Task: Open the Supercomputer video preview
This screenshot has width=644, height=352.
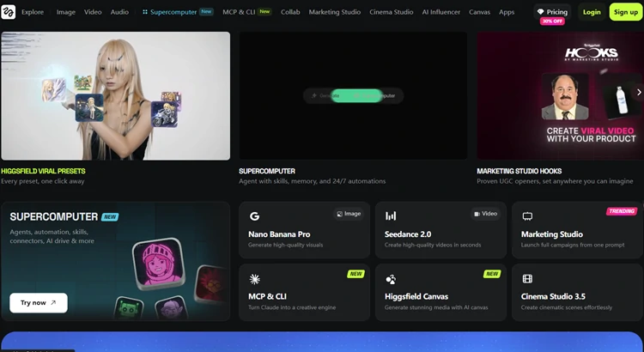Action: pos(353,95)
